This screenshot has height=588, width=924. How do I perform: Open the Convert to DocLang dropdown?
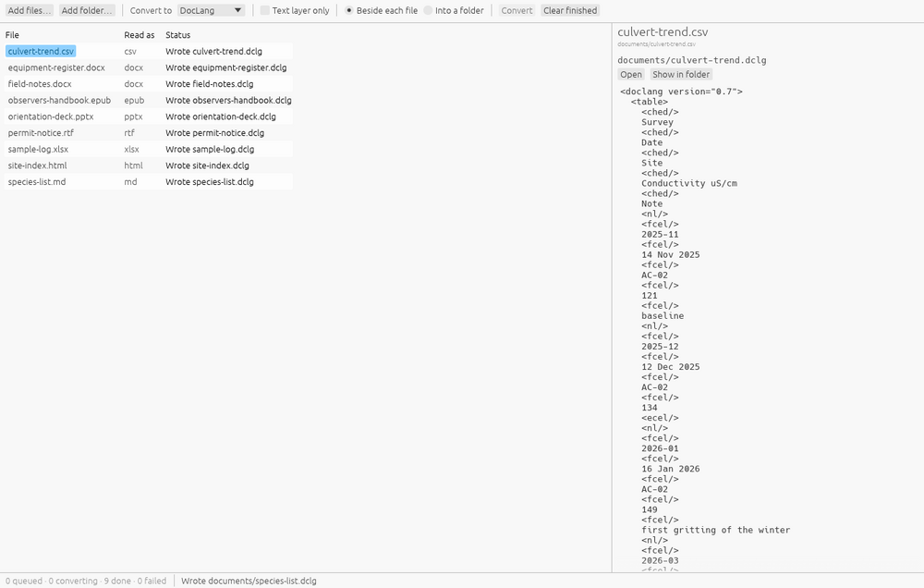211,10
